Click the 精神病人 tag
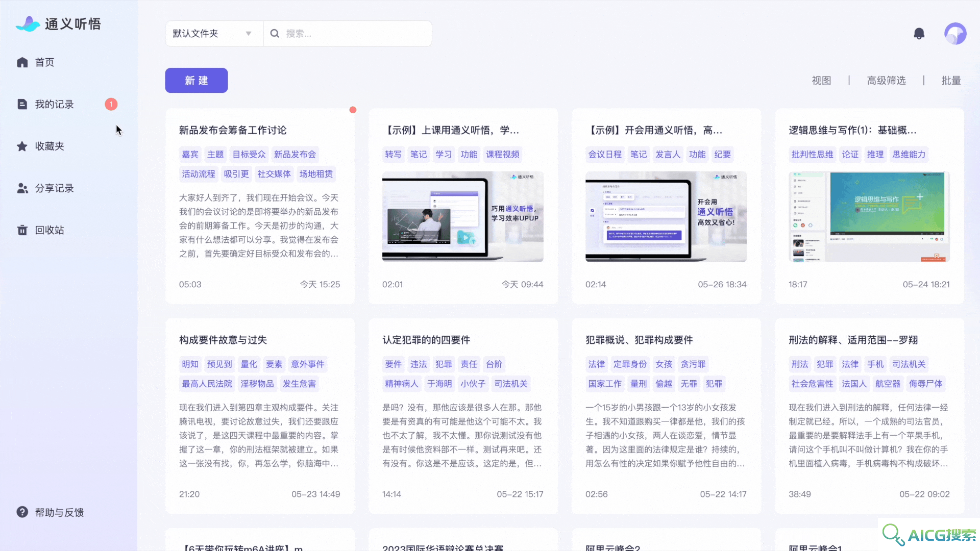980x551 pixels. 402,384
